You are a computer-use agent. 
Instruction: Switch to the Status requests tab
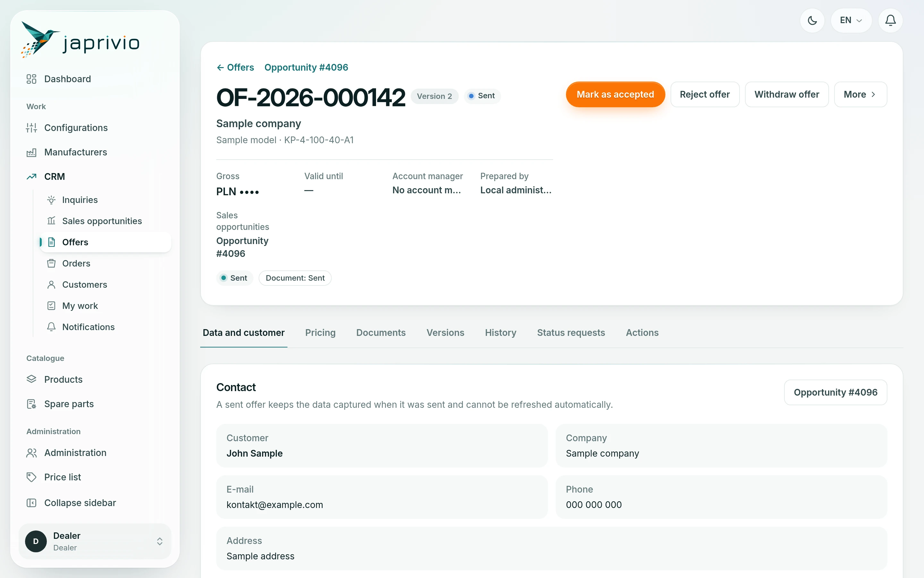click(x=571, y=333)
